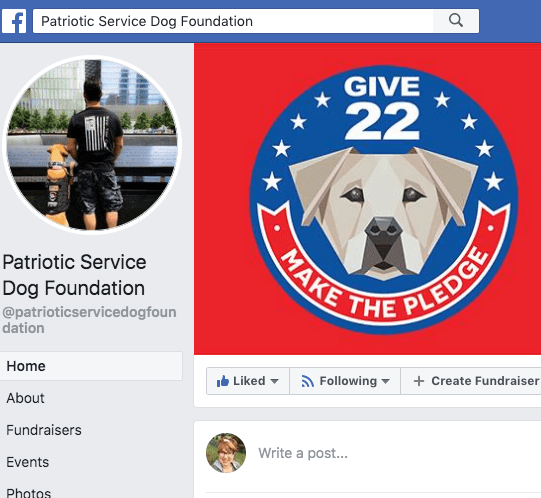Open the Fundraisers section
Image resolution: width=541 pixels, height=498 pixels.
coord(44,430)
